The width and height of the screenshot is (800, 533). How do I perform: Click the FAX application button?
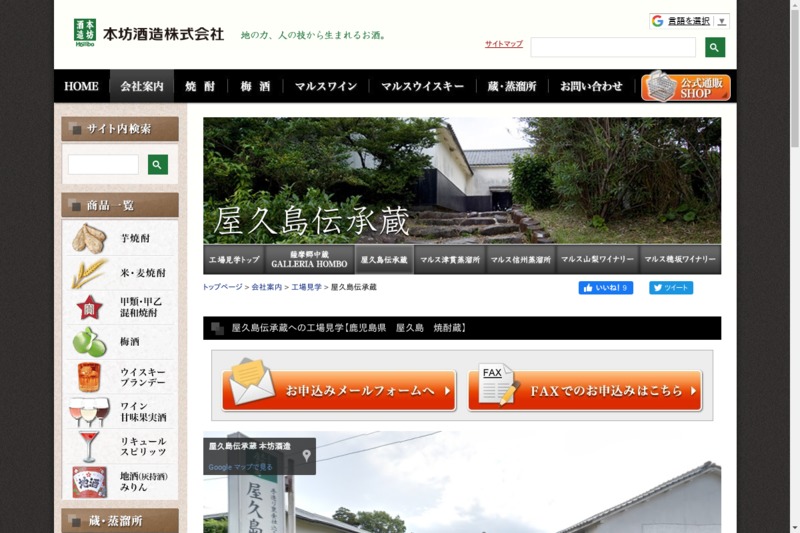585,390
